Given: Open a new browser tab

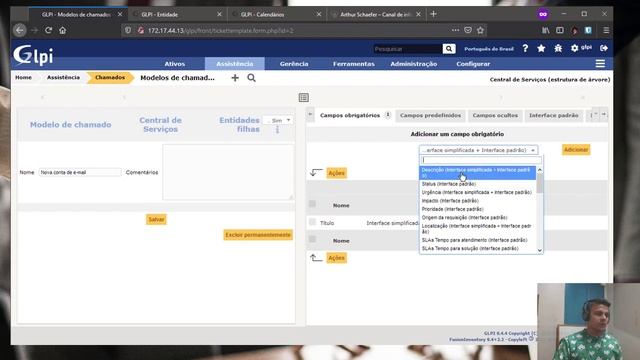Looking at the screenshot, I should [433, 14].
